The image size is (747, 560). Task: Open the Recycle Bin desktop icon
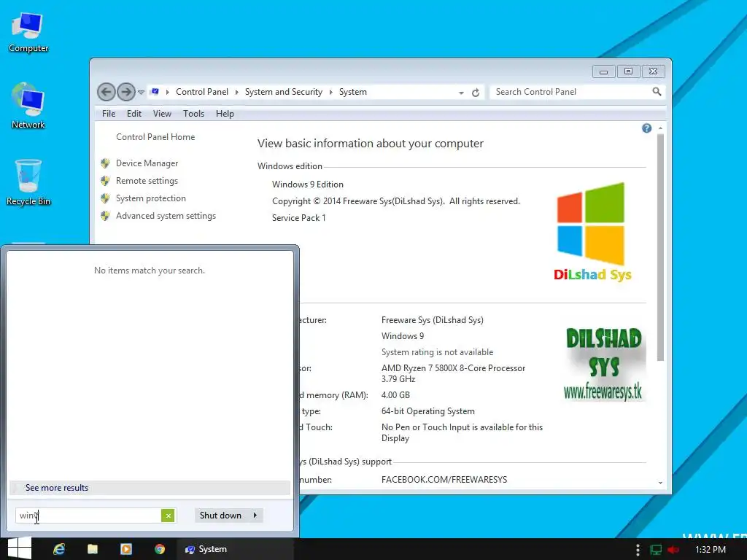pos(28,182)
